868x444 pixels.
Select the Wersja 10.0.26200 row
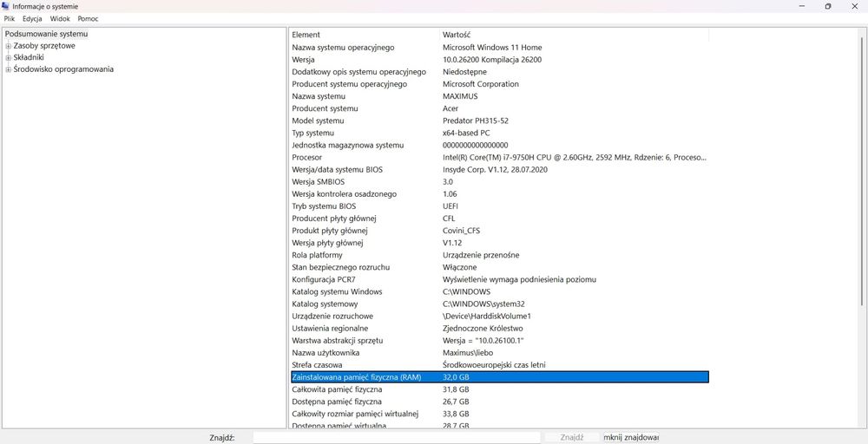499,60
